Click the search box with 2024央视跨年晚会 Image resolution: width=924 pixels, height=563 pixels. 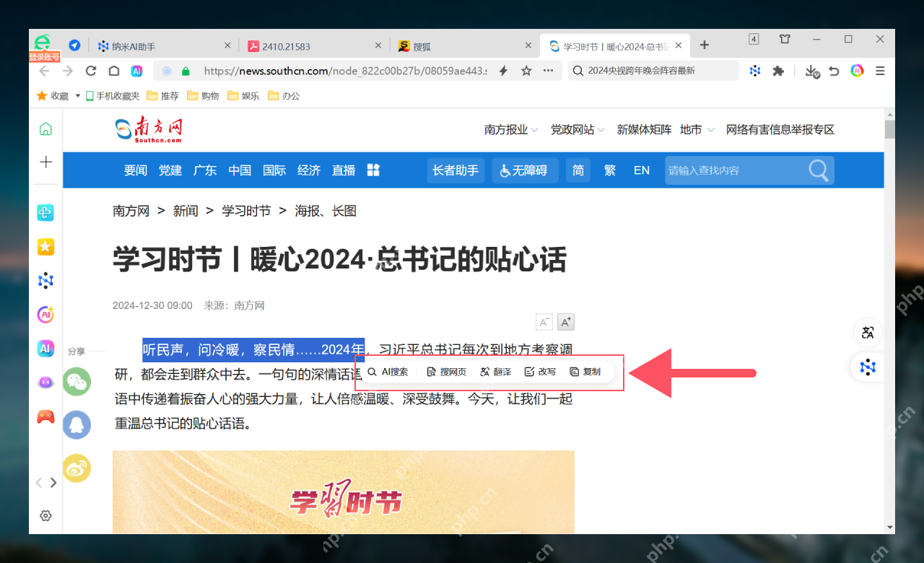coord(654,71)
